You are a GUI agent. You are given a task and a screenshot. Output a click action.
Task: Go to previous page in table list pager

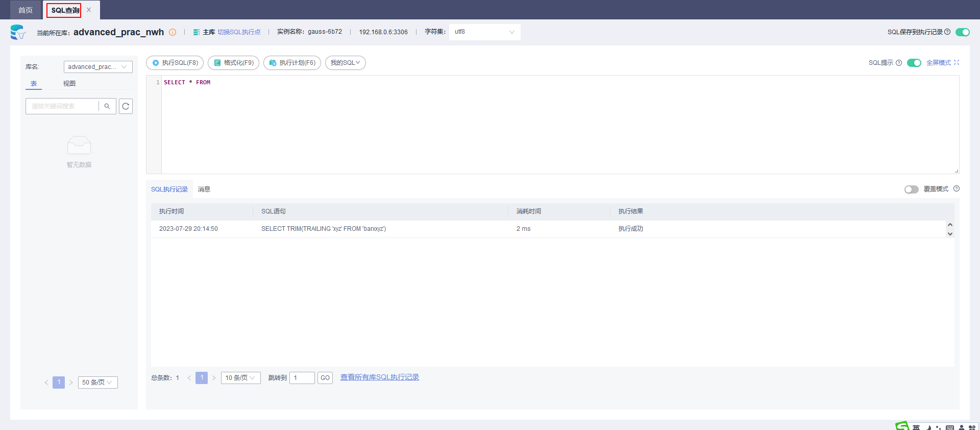46,383
